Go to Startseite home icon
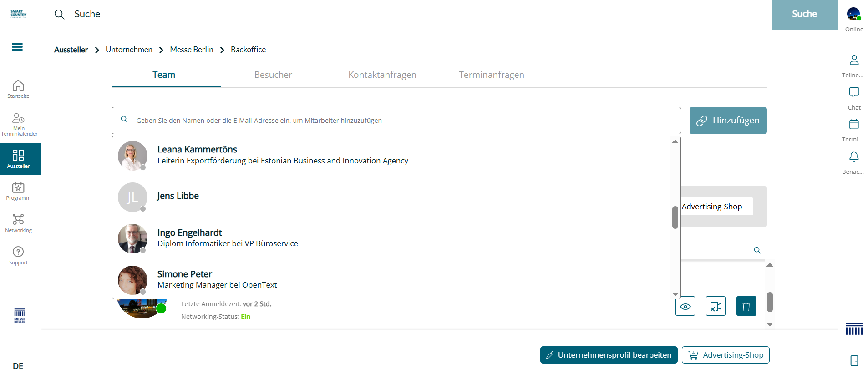Image resolution: width=868 pixels, height=379 pixels. pos(18,89)
